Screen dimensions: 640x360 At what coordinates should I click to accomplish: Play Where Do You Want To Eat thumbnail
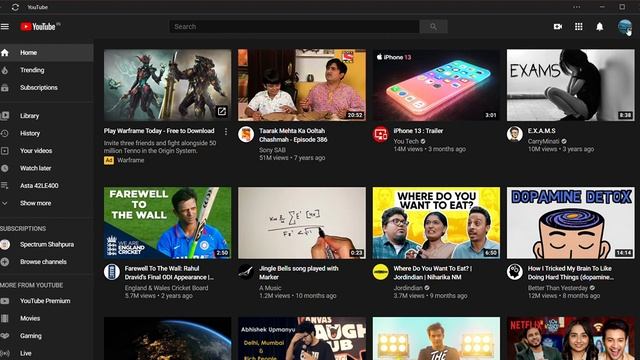(x=436, y=223)
